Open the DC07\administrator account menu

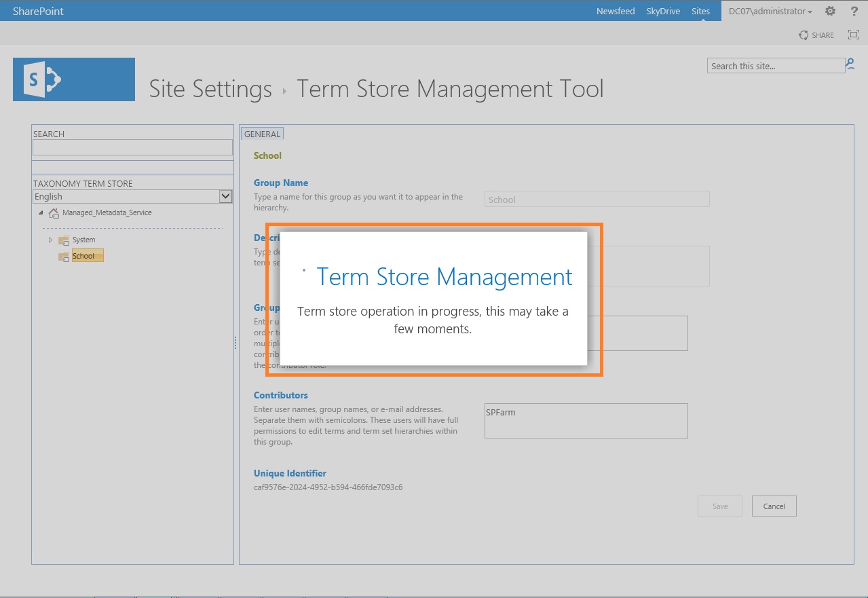coord(770,11)
